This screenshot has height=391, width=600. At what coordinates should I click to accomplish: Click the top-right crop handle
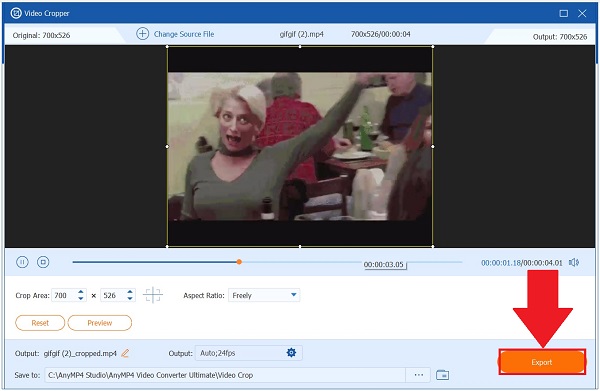tap(433, 47)
